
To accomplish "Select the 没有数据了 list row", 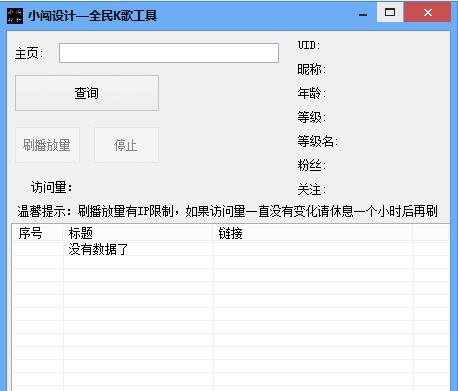I will coord(230,249).
